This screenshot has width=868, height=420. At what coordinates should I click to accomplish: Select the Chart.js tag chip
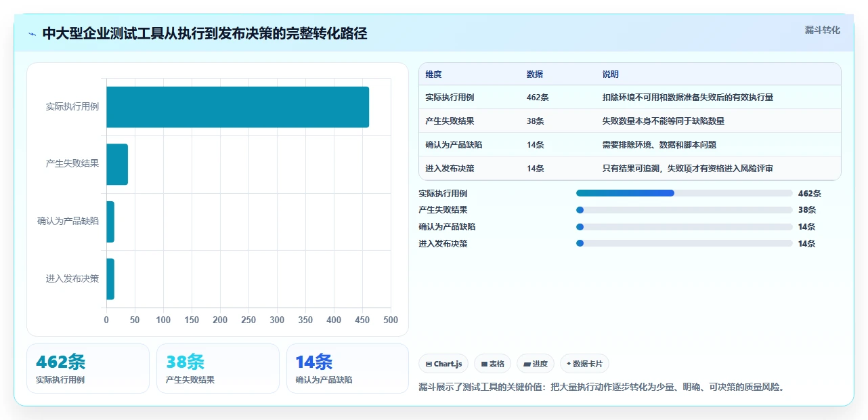click(x=443, y=364)
